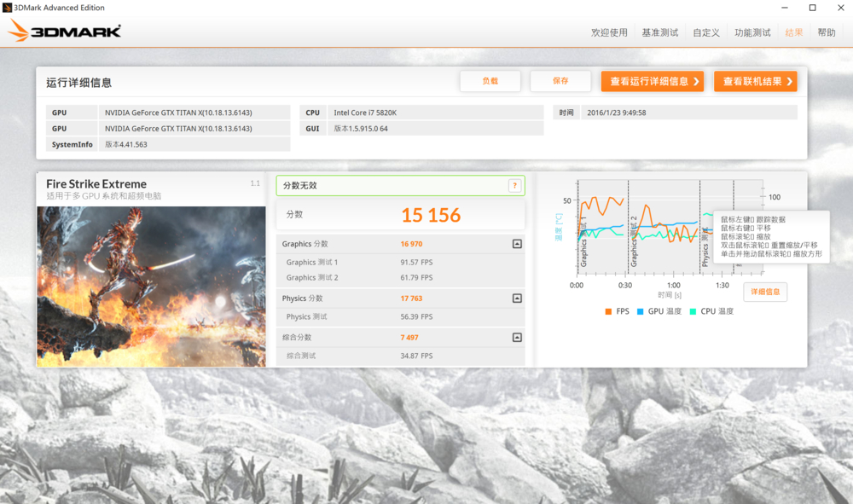Image resolution: width=853 pixels, height=504 pixels.
Task: Go to the 自定义 tab
Action: (x=706, y=32)
